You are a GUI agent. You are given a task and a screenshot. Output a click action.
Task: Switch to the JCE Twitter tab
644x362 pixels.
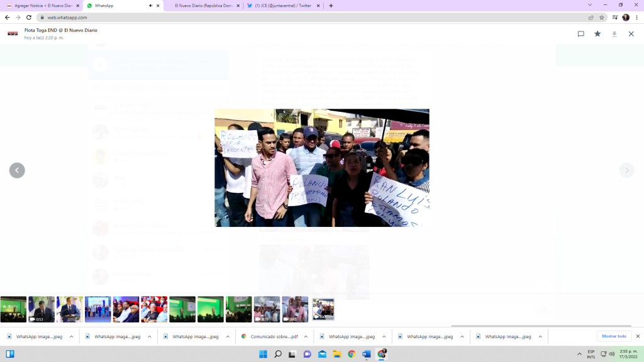282,6
